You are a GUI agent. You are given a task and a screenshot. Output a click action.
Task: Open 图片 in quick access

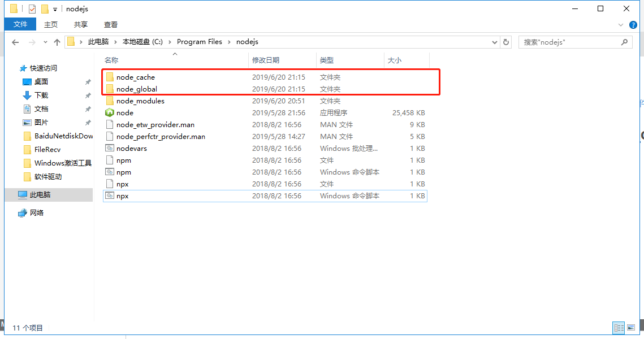[41, 122]
